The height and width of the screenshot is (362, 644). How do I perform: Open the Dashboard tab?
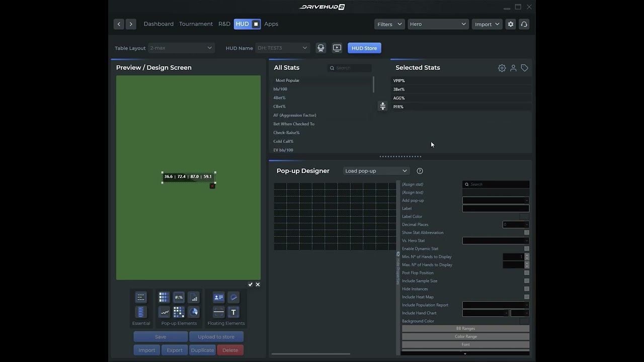coord(158,24)
